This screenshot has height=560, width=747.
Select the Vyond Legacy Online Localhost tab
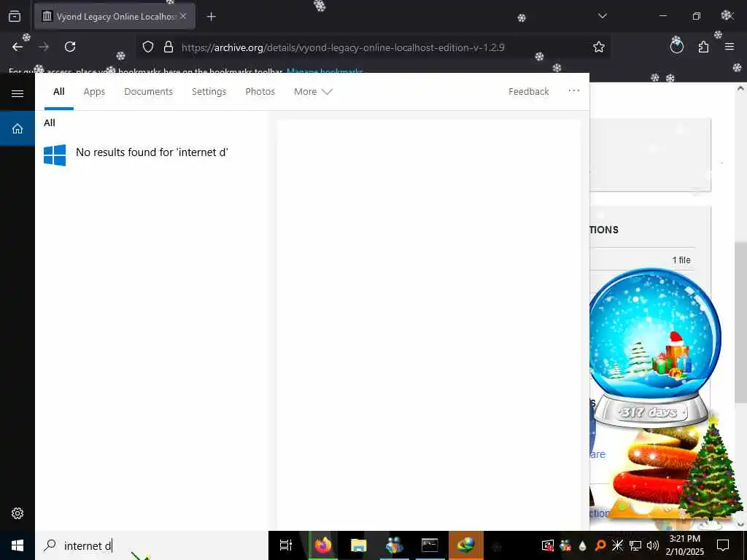point(115,16)
